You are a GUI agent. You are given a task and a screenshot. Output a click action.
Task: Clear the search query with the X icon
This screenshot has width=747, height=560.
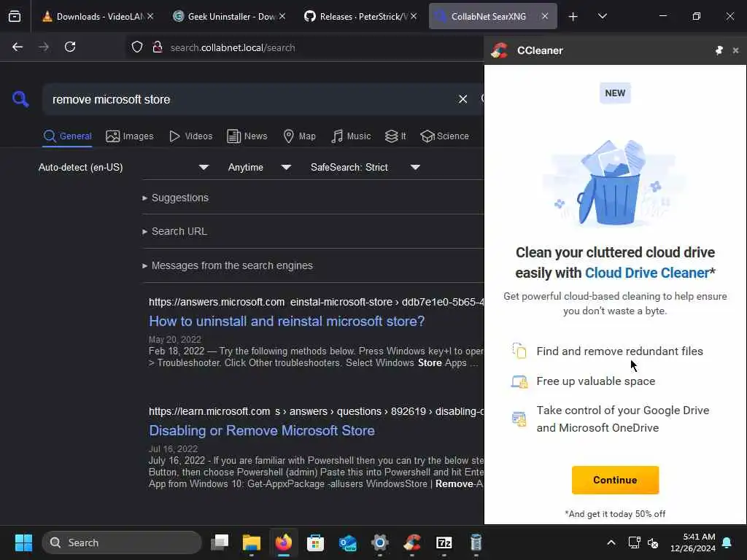point(462,99)
